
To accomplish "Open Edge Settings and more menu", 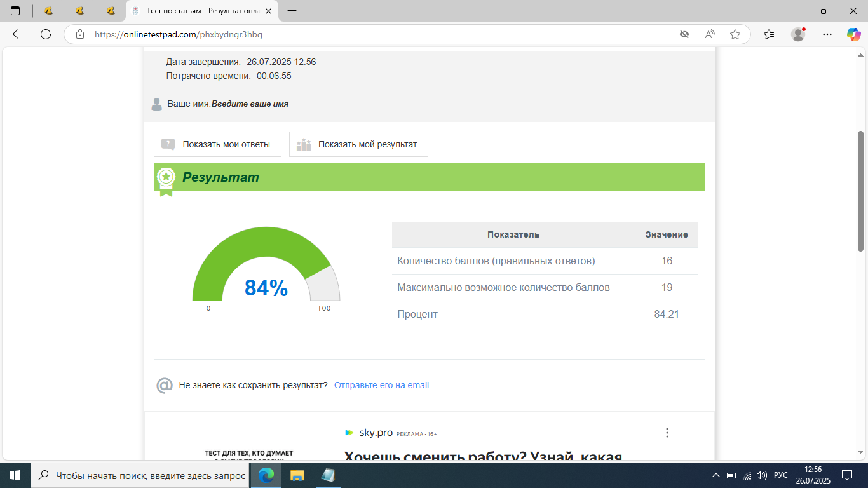I will 827,34.
